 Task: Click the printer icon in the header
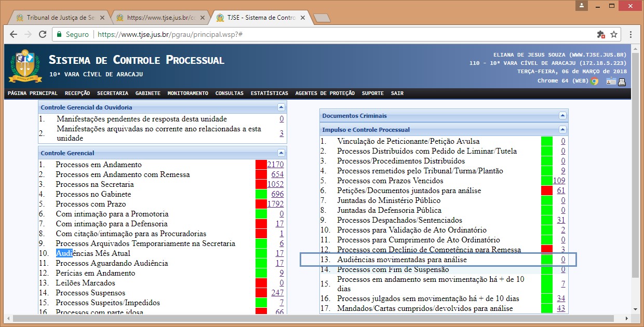[622, 81]
